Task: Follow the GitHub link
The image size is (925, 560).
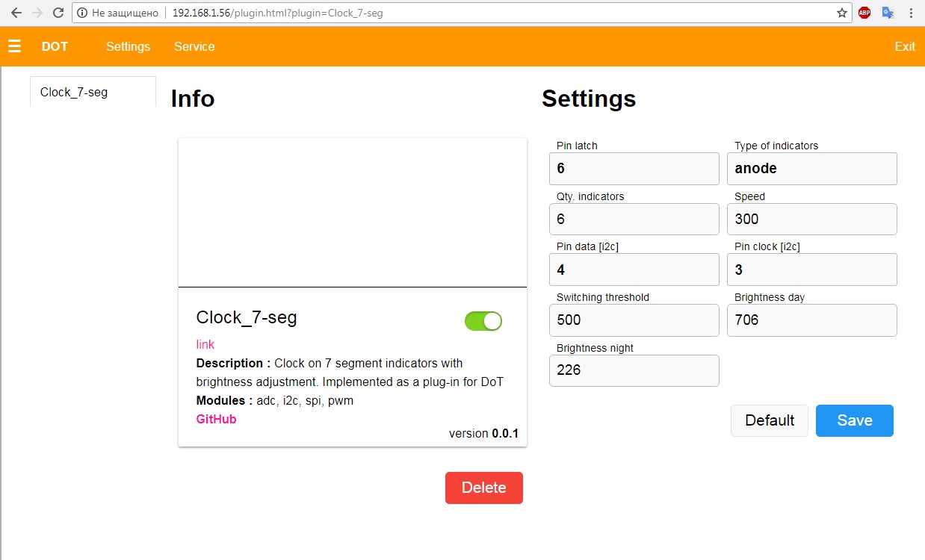Action: point(216,419)
